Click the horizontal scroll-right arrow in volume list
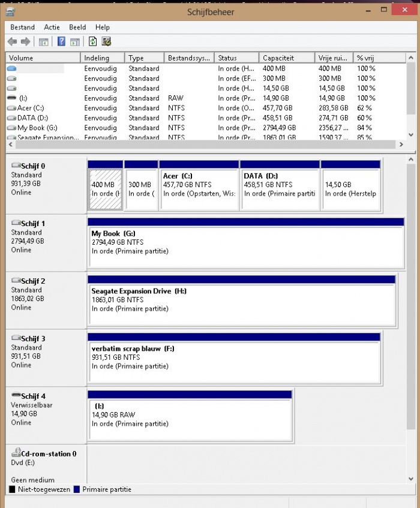The image size is (420, 508). coord(401,145)
